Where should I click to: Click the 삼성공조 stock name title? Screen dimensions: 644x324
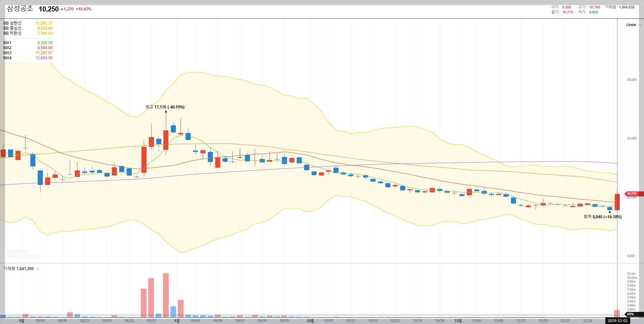click(x=20, y=9)
